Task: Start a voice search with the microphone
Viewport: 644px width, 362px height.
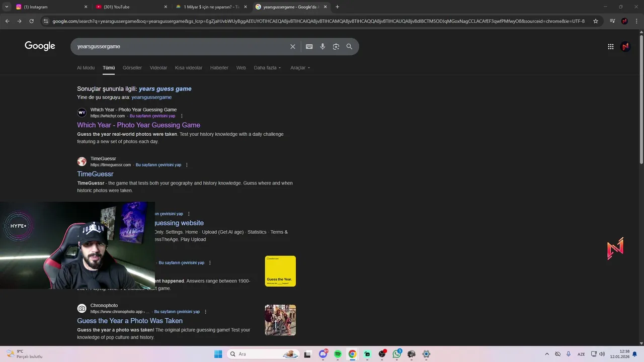Action: (323, 46)
